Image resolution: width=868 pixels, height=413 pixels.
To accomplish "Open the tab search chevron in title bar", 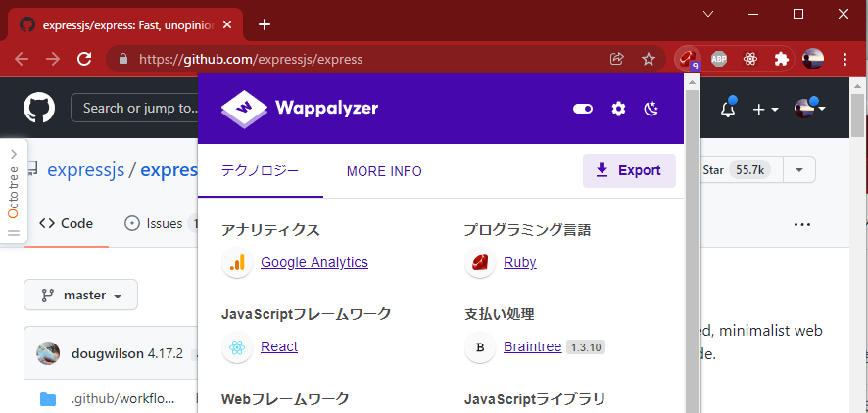I will pyautogui.click(x=708, y=15).
